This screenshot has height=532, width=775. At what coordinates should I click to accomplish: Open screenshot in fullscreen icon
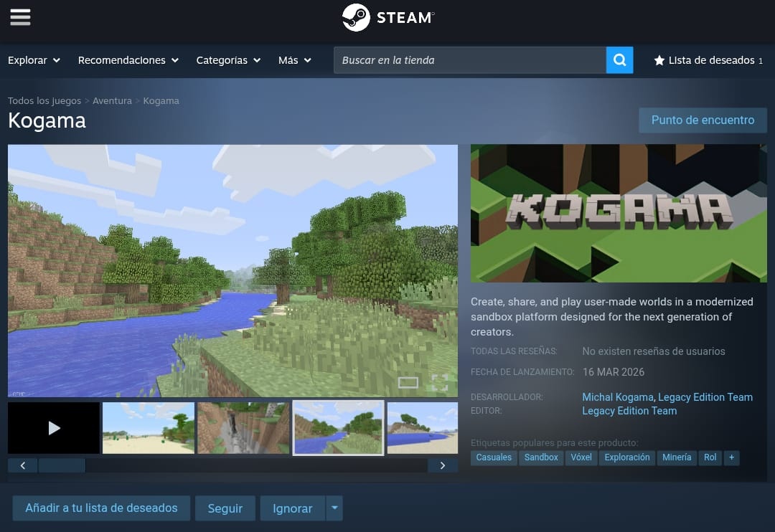pos(439,382)
